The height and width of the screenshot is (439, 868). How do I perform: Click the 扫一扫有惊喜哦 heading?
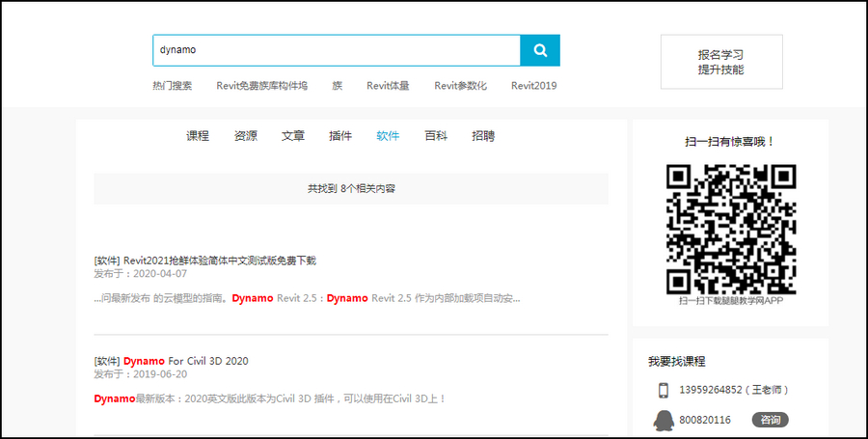(x=730, y=142)
